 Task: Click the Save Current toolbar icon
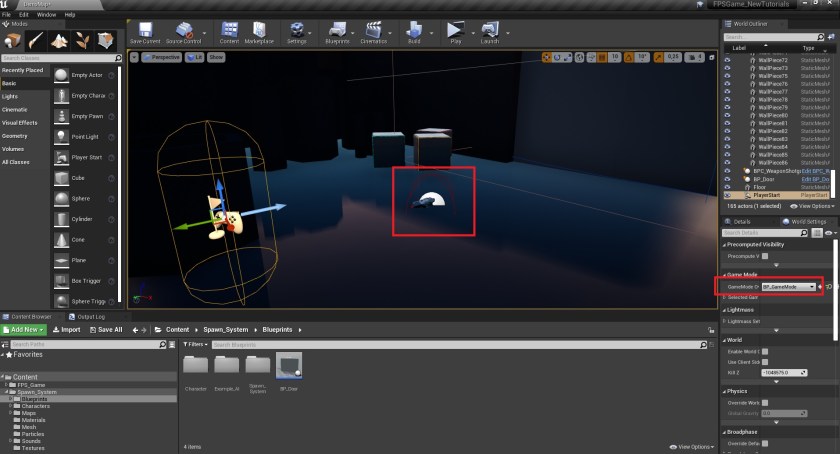pyautogui.click(x=144, y=31)
